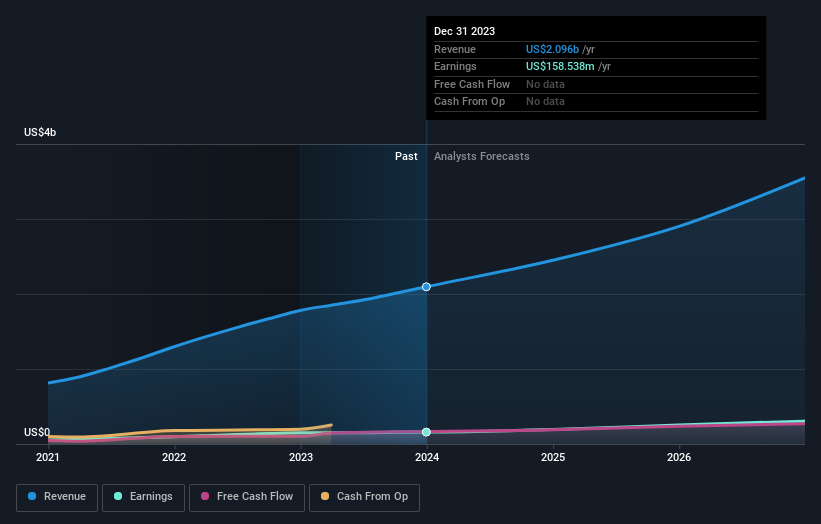Toggle the Cash From Op legend button
This screenshot has width=821, height=524.
coord(364,497)
